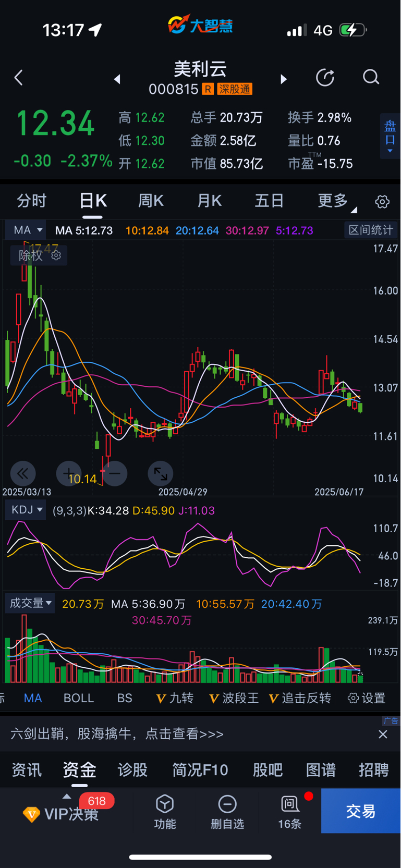Viewport: 401px width, 868px height.
Task: Switch to 分时 chart tab
Action: pyautogui.click(x=32, y=201)
